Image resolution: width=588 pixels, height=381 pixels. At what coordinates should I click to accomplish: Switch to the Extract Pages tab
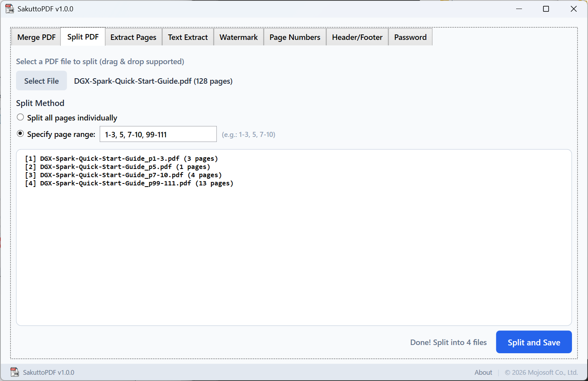click(x=133, y=37)
